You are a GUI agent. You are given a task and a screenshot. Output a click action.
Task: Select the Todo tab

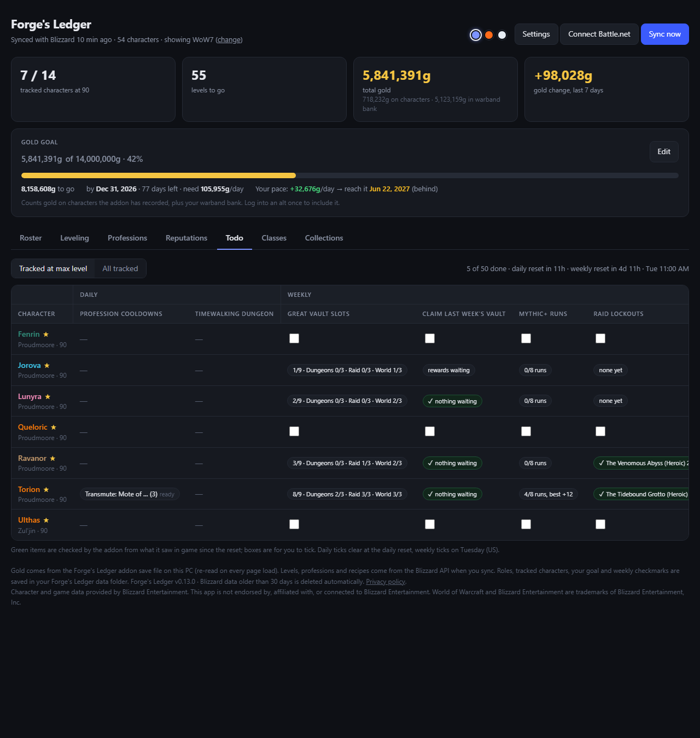(x=235, y=238)
